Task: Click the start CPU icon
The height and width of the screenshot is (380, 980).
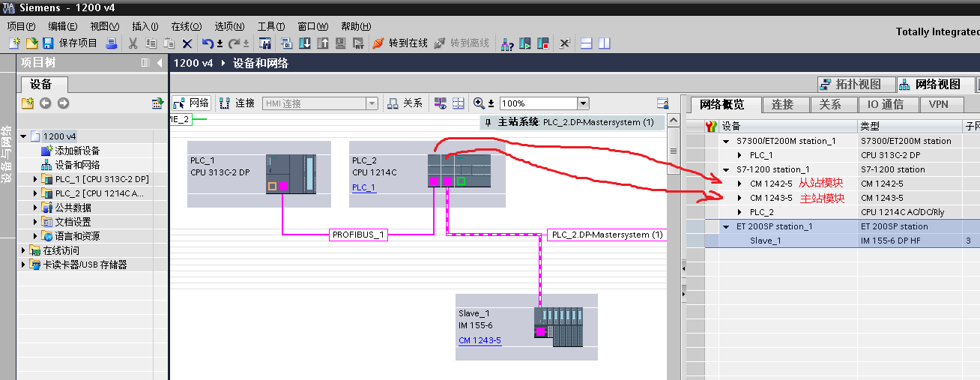Action: (525, 43)
